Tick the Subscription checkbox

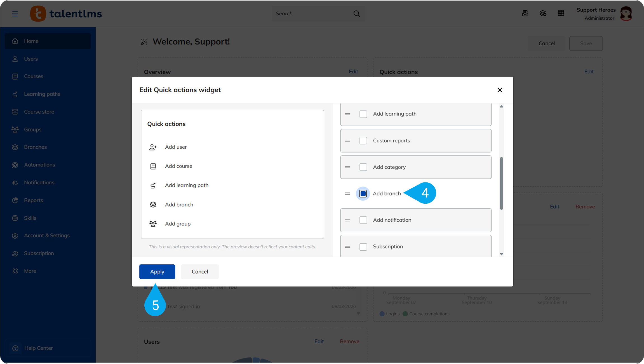click(363, 247)
